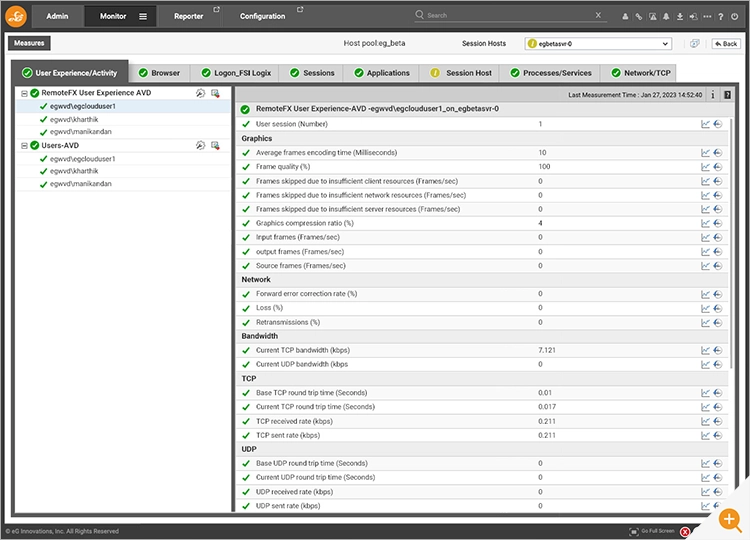Select egwvd\kharthik under Users-AVD
Image resolution: width=750 pixels, height=540 pixels.
[x=74, y=171]
